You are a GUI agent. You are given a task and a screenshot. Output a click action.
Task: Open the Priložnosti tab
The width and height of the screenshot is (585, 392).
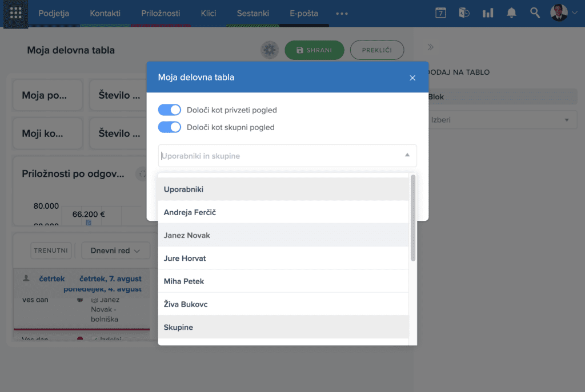point(161,13)
